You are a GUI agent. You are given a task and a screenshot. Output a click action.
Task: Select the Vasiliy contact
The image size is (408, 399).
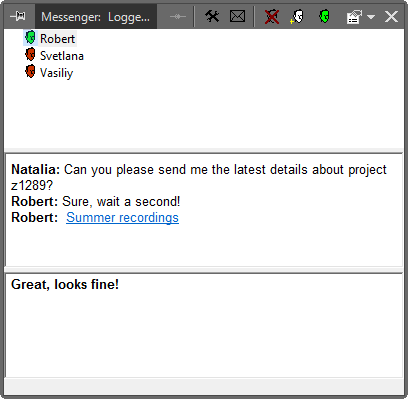(56, 73)
